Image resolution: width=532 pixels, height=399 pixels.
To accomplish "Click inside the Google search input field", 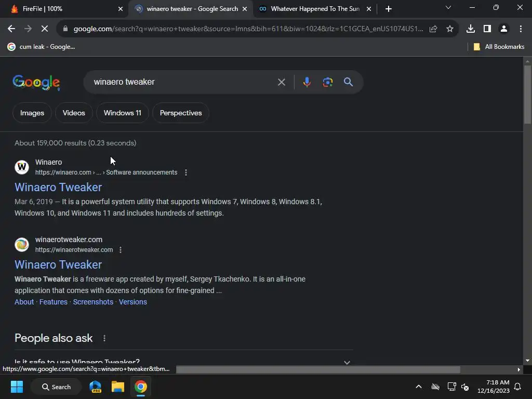I will 183,82.
